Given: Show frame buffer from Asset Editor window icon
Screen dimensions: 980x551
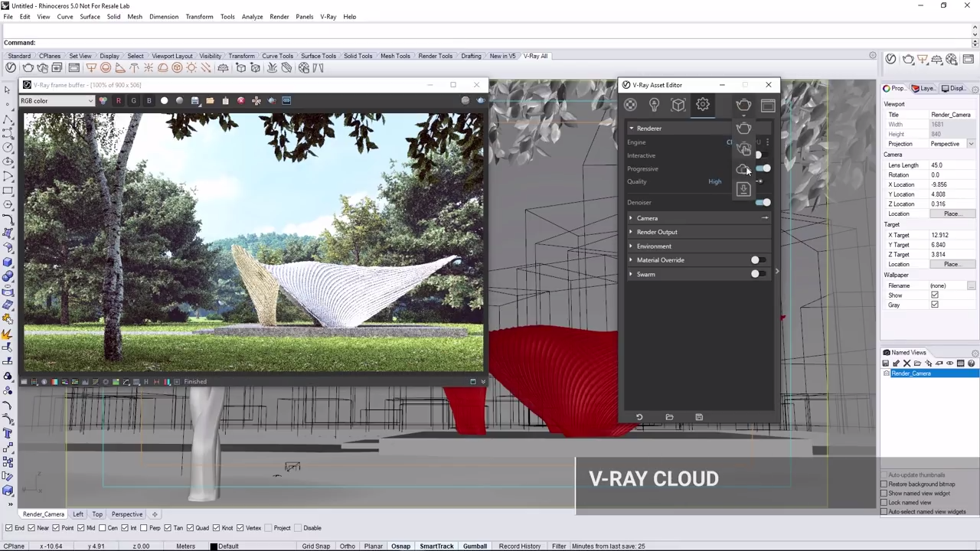Looking at the screenshot, I should pos(768,106).
